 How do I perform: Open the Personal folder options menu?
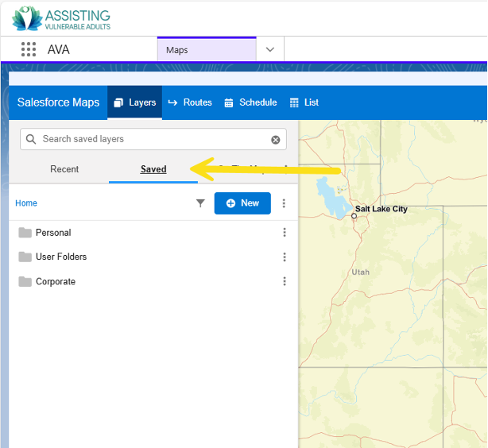pos(285,233)
